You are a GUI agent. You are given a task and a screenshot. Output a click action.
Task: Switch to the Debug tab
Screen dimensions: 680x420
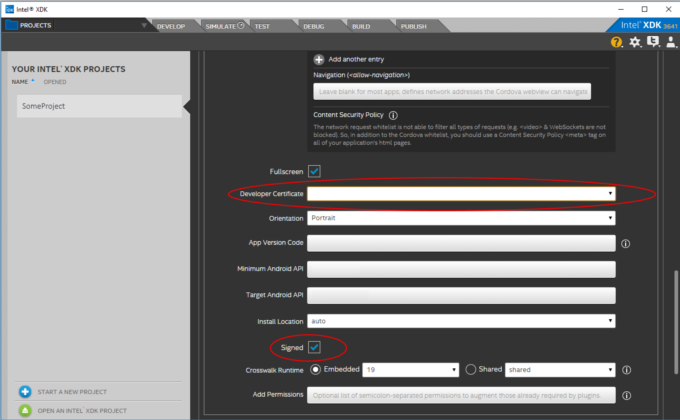pos(314,26)
